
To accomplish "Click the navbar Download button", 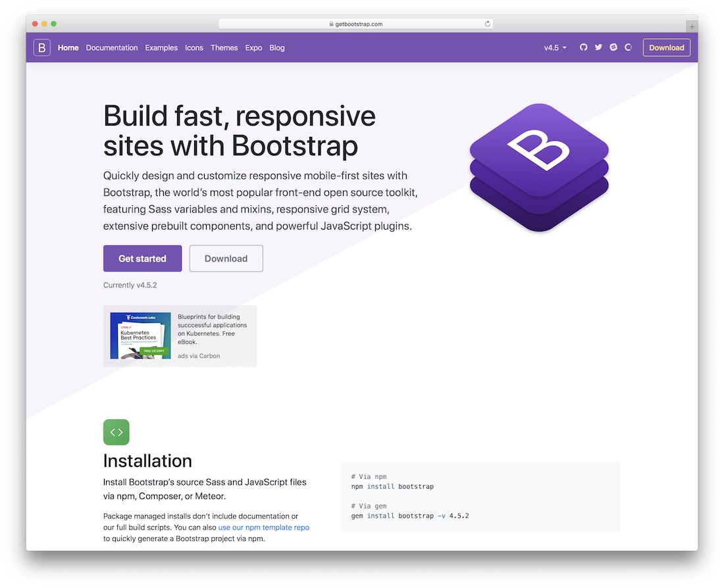I will 666,47.
